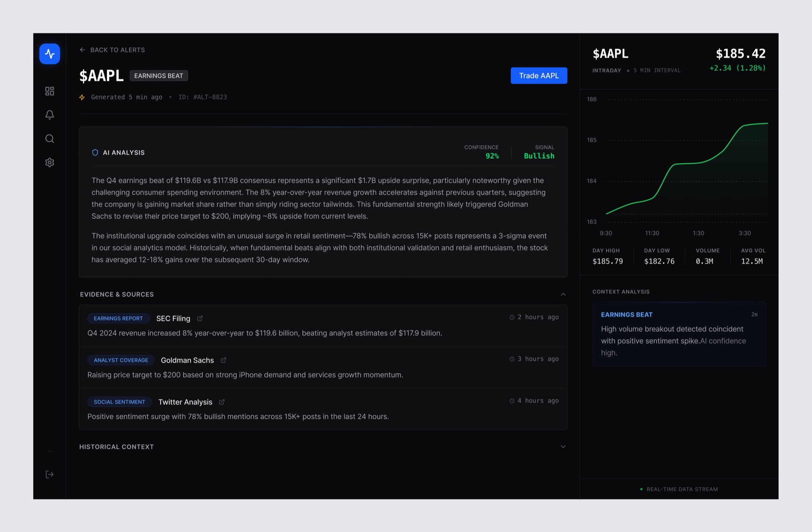Open the Goldman Sachs source external link icon
This screenshot has height=532, width=812.
(223, 360)
